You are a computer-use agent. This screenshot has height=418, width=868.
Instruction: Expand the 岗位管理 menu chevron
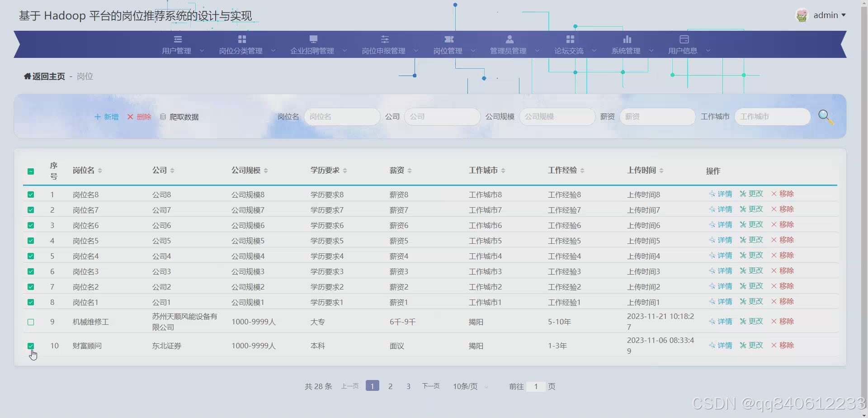click(x=473, y=51)
